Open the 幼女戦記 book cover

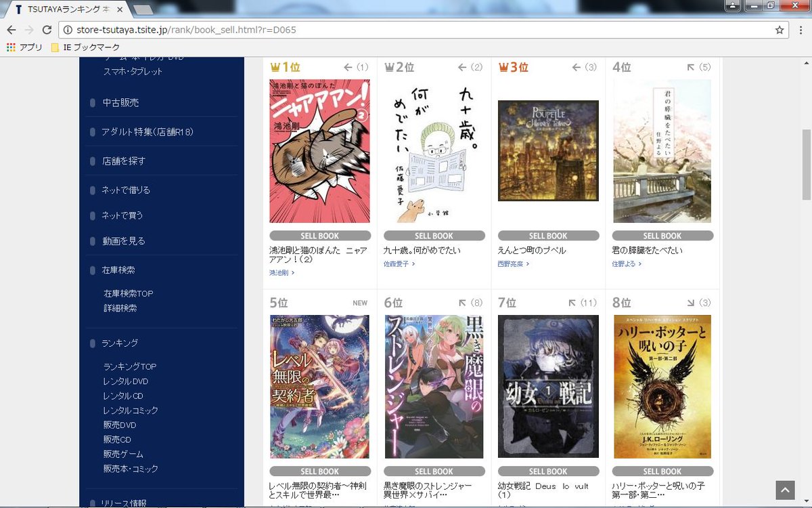click(x=548, y=387)
